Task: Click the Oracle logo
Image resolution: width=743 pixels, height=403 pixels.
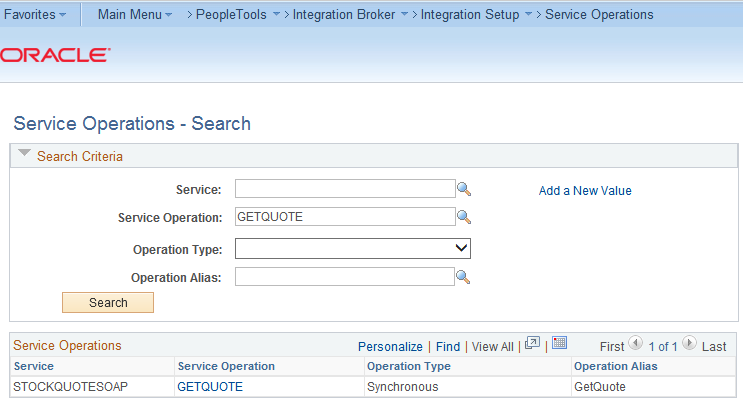Action: [55, 56]
